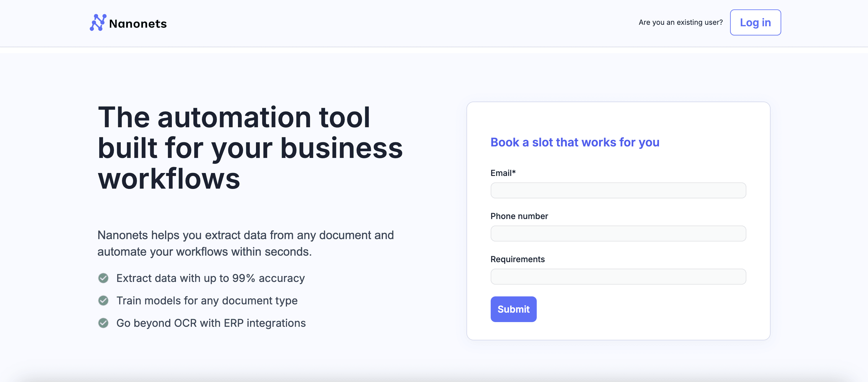Click the Email* field label
868x382 pixels.
click(x=503, y=173)
